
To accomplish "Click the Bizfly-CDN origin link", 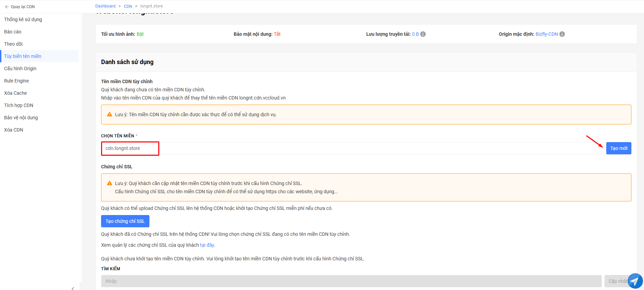I will [x=547, y=34].
